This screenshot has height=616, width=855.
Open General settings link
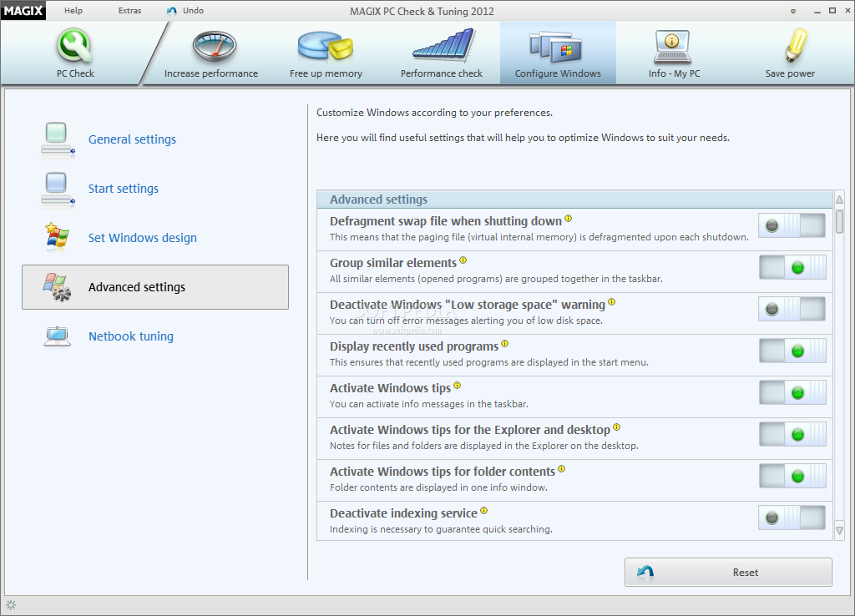point(132,139)
